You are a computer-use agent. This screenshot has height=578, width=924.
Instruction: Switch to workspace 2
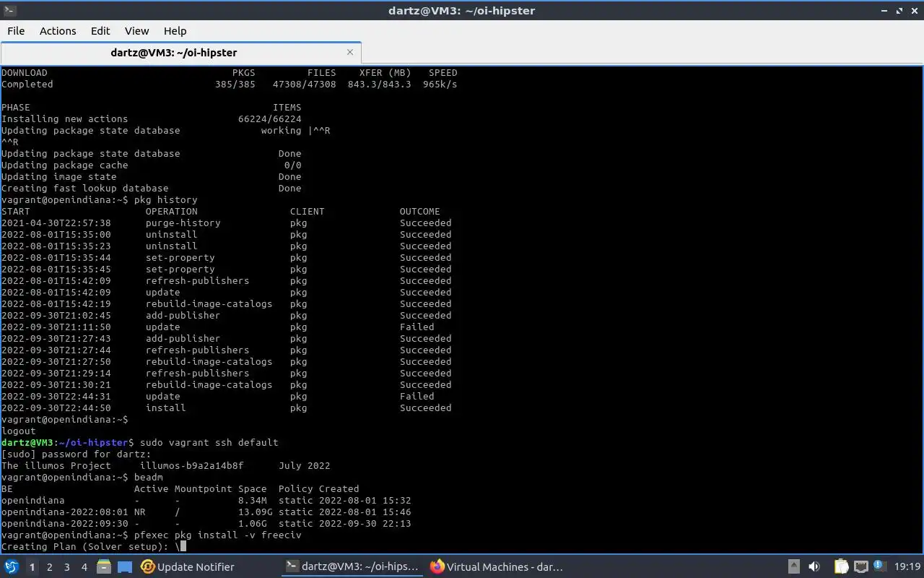tap(50, 567)
